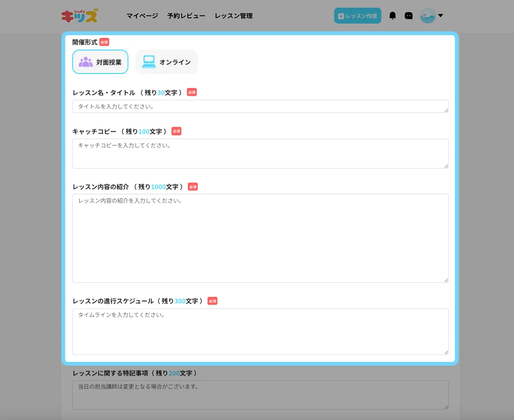Go to 予約レビュー page
Viewport: 514px width, 420px height.
pos(186,16)
